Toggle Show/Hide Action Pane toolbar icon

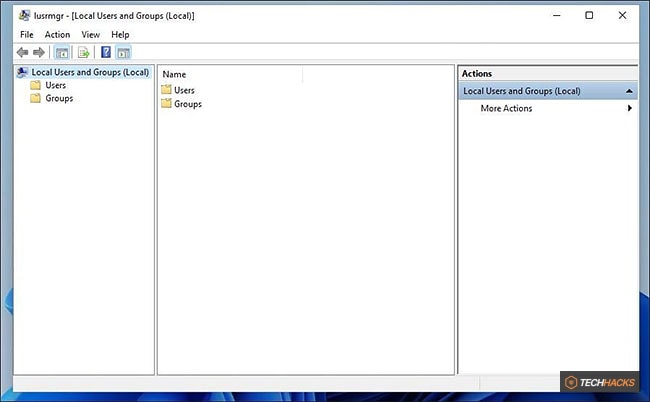[124, 53]
